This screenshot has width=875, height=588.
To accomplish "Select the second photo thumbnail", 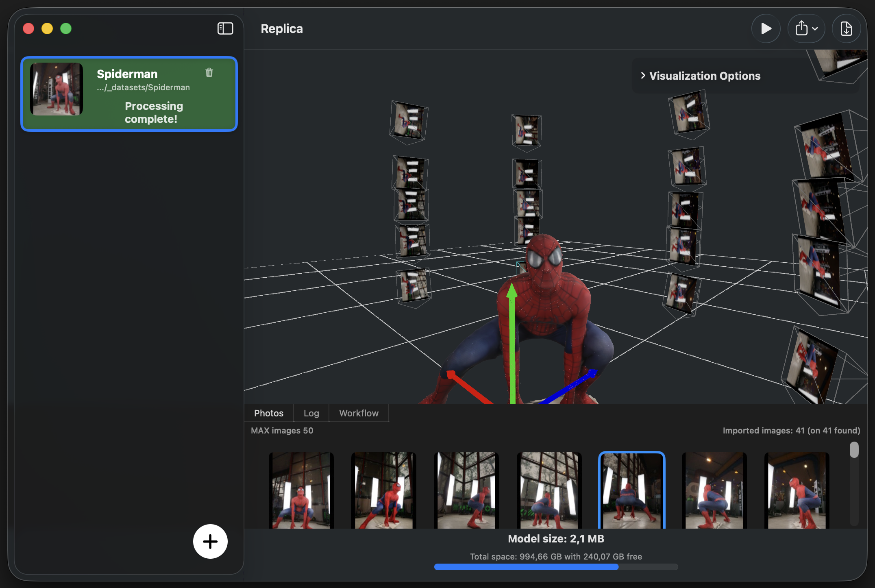I will [x=383, y=490].
